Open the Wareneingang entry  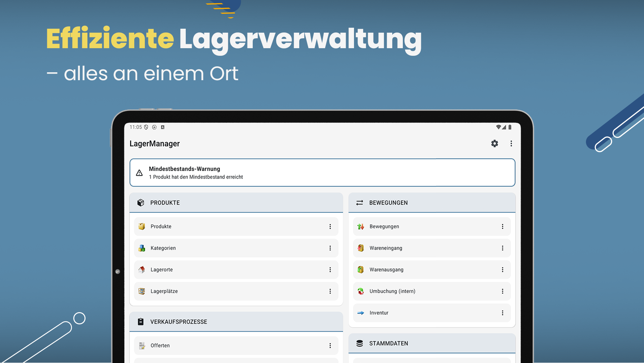point(432,248)
